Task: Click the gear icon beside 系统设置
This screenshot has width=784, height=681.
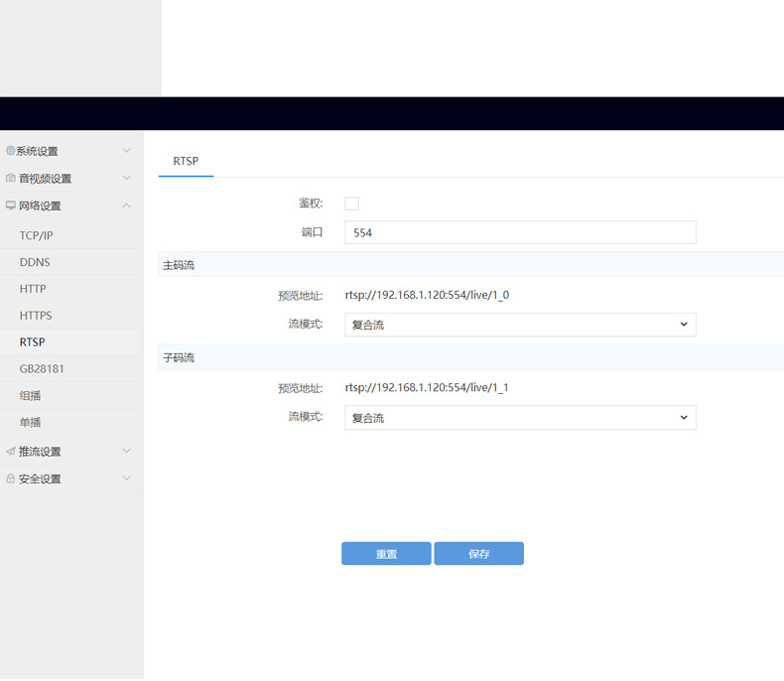Action: pyautogui.click(x=10, y=150)
